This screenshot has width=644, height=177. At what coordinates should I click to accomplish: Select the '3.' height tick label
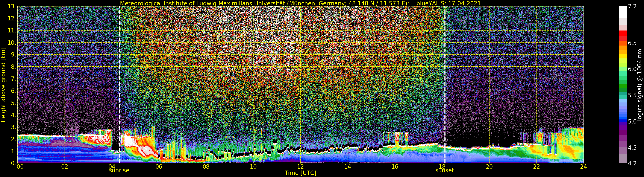point(14,127)
